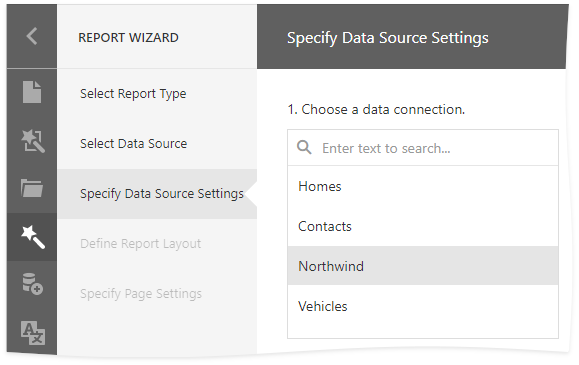The width and height of the screenshot is (579, 365).
Task: Click the Specify Data Source Settings header
Action: (x=388, y=38)
